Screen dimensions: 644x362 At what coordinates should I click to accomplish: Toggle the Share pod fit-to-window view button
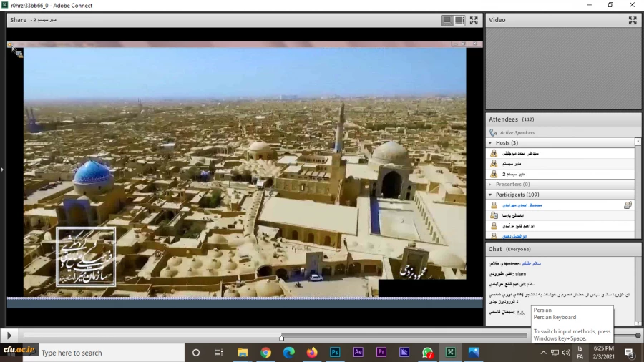pos(447,20)
